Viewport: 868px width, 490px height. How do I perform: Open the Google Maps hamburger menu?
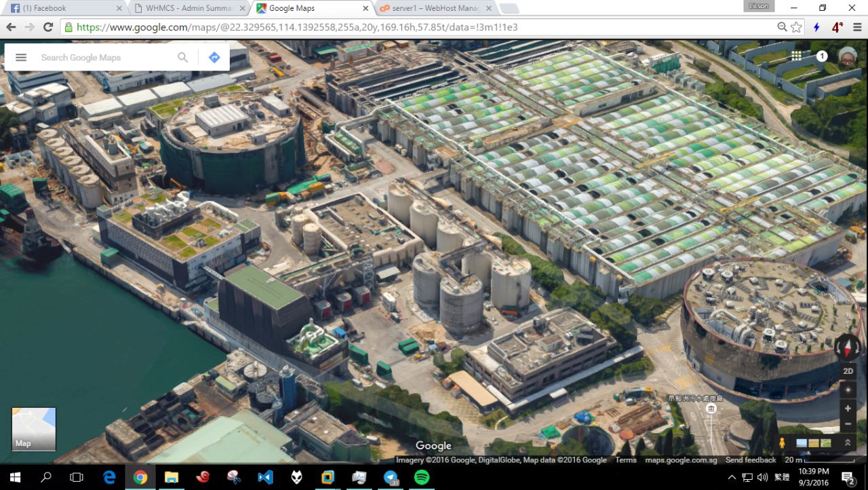(x=21, y=58)
